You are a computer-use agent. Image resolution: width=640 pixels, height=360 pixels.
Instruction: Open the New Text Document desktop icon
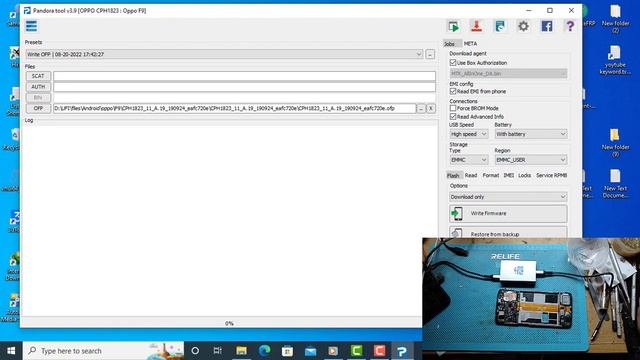pos(615,184)
